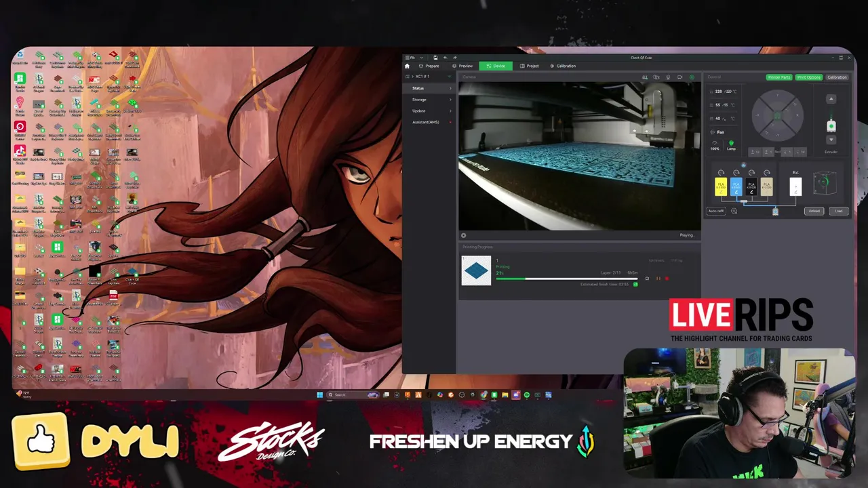Image resolution: width=868 pixels, height=488 pixels.
Task: Click the timelapse icon above camera view
Action: pyautogui.click(x=645, y=77)
